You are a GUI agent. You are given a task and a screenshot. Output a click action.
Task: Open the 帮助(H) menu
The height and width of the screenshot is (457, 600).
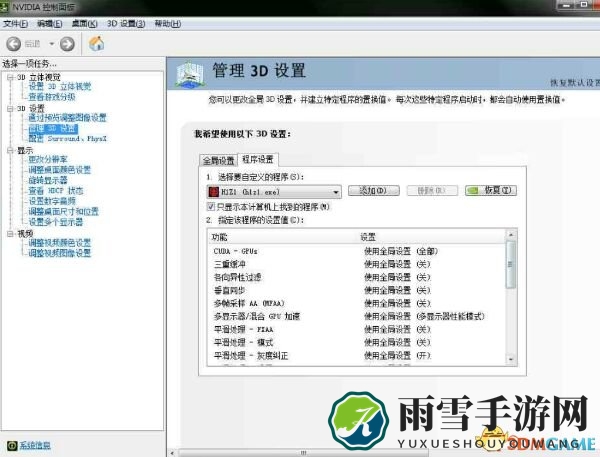tap(168, 24)
